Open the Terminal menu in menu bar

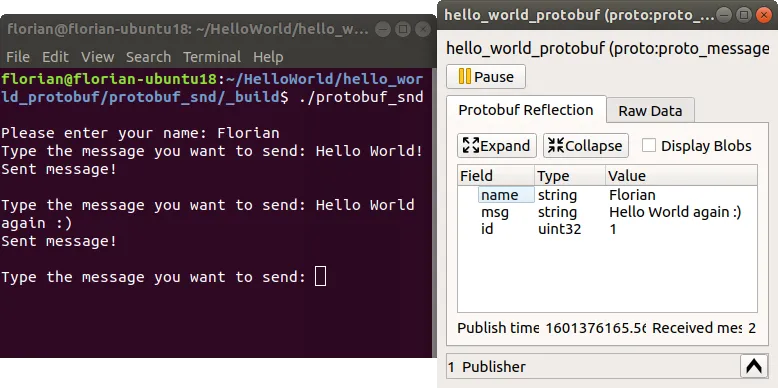click(212, 57)
